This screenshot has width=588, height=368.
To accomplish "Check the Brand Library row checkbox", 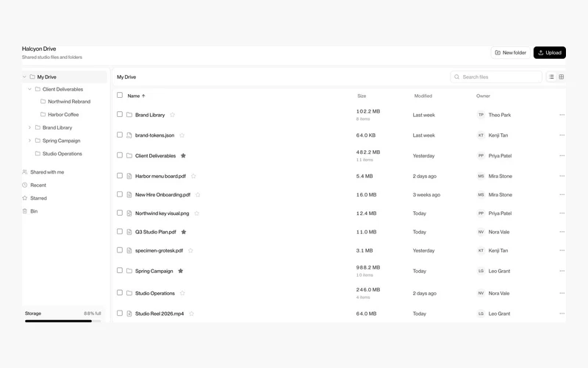I will (x=120, y=114).
